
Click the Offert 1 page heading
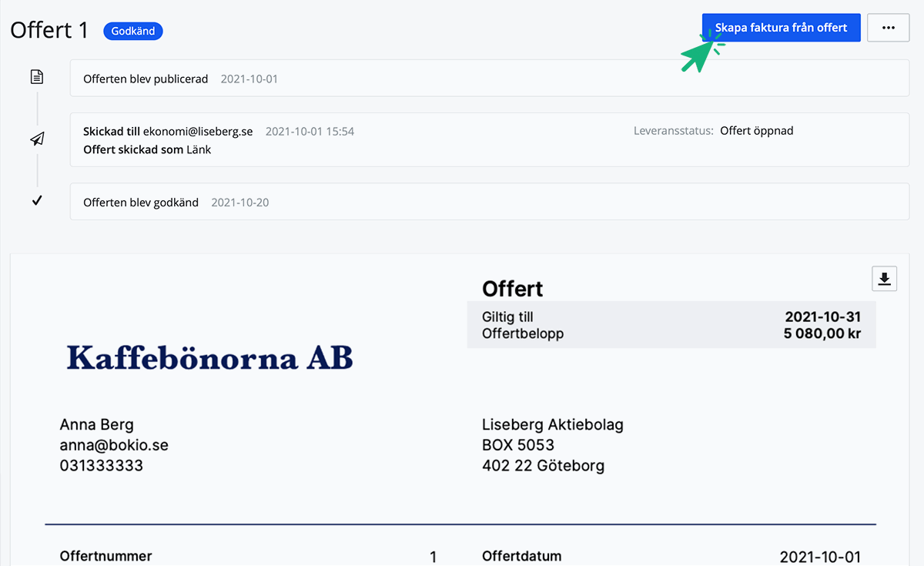coord(50,30)
